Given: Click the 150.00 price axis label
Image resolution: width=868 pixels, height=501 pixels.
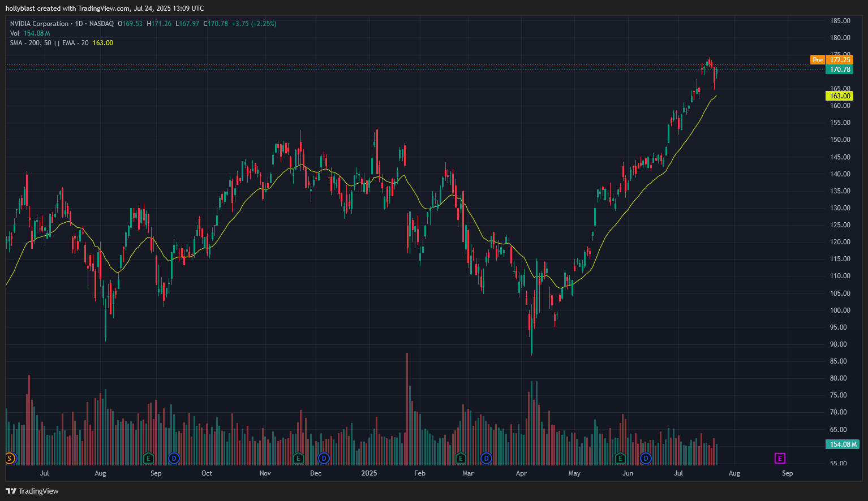Looking at the screenshot, I should tap(840, 140).
